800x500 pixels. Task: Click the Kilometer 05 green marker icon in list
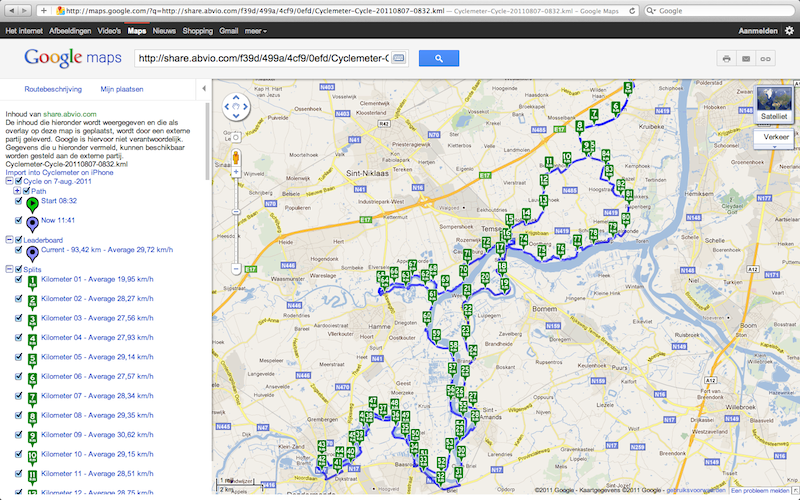[x=32, y=360]
